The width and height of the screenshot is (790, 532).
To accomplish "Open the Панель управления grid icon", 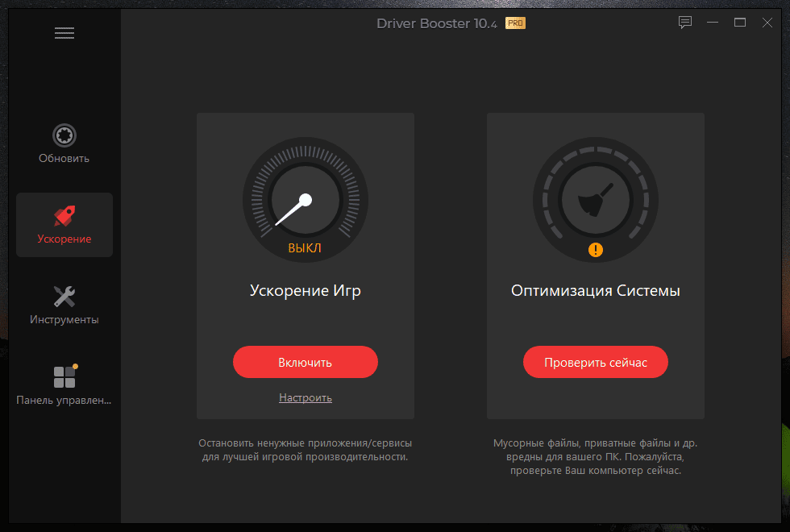I will tap(64, 376).
